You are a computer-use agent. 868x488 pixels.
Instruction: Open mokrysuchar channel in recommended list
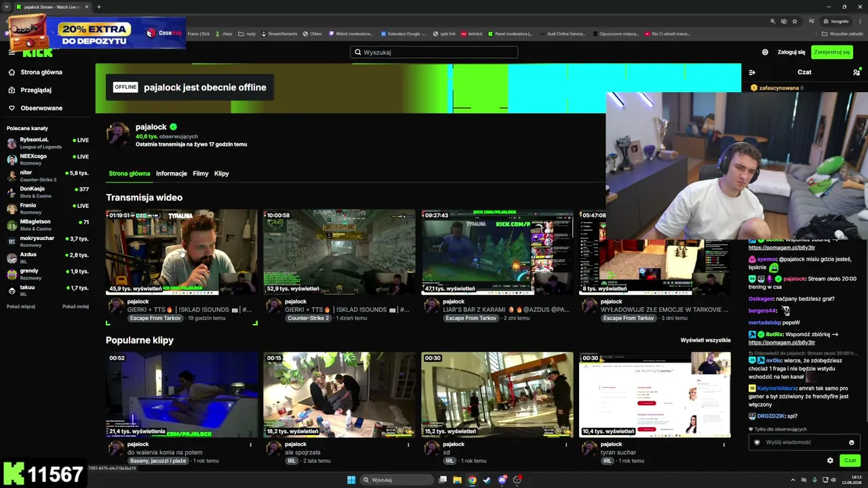[x=47, y=241]
